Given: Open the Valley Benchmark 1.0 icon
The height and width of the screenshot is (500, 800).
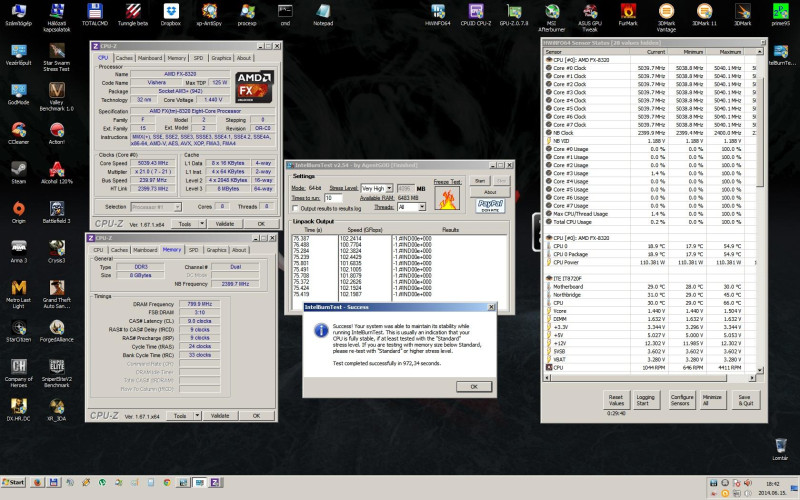Looking at the screenshot, I should click(x=57, y=96).
